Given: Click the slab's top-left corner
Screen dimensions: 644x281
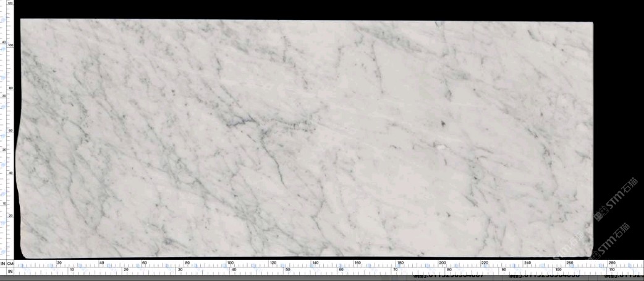Looking at the screenshot, I should coord(22,20).
